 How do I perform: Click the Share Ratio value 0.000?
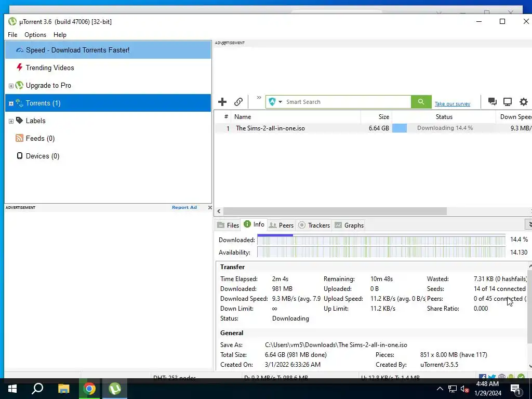[x=481, y=309]
